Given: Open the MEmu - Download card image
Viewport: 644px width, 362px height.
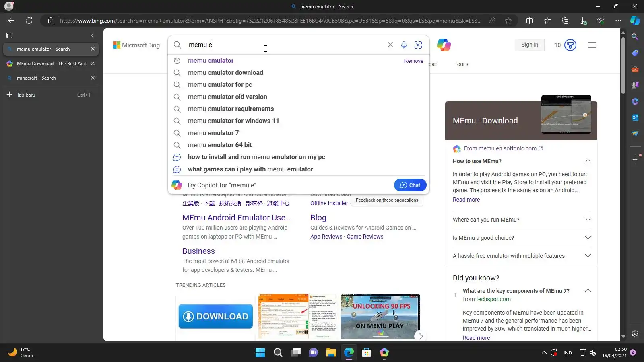Looking at the screenshot, I should pyautogui.click(x=566, y=114).
